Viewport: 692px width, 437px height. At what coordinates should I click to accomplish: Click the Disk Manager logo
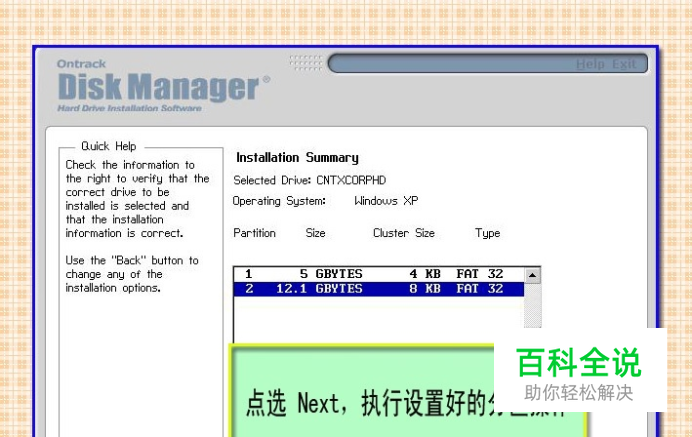(x=163, y=86)
